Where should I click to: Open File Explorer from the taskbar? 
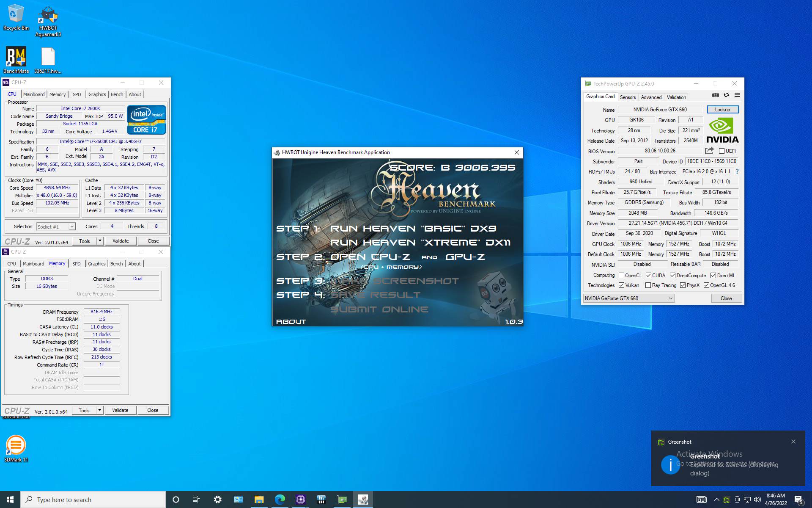259,500
